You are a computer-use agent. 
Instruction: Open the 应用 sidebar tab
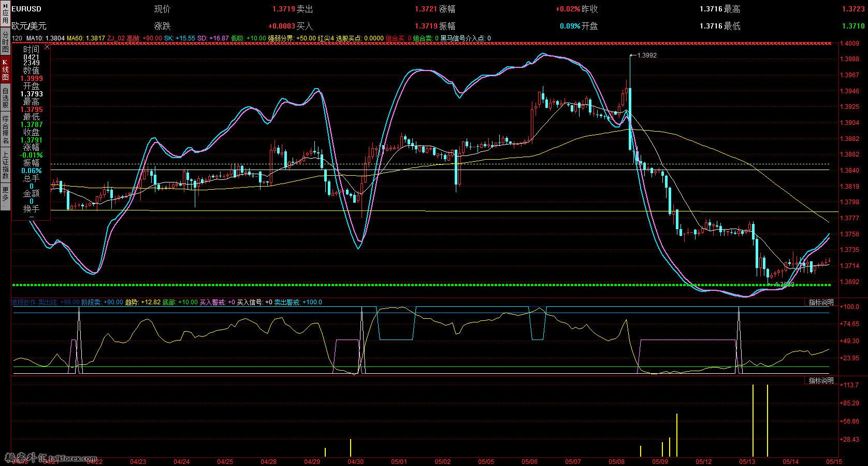5,14
